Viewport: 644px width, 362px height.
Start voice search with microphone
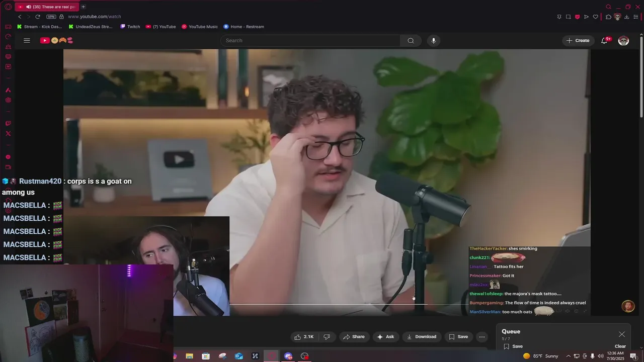click(x=434, y=40)
